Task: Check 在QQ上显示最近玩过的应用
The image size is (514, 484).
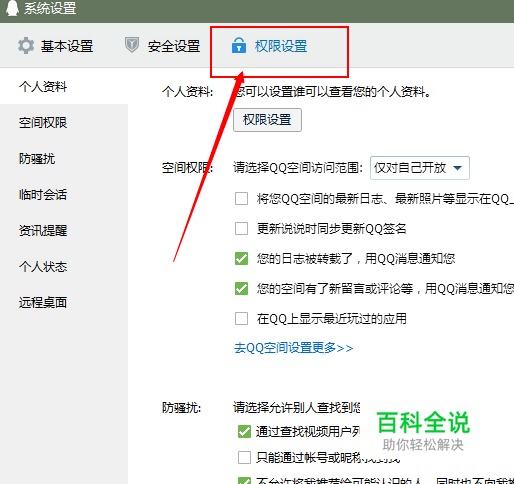Action: click(241, 319)
